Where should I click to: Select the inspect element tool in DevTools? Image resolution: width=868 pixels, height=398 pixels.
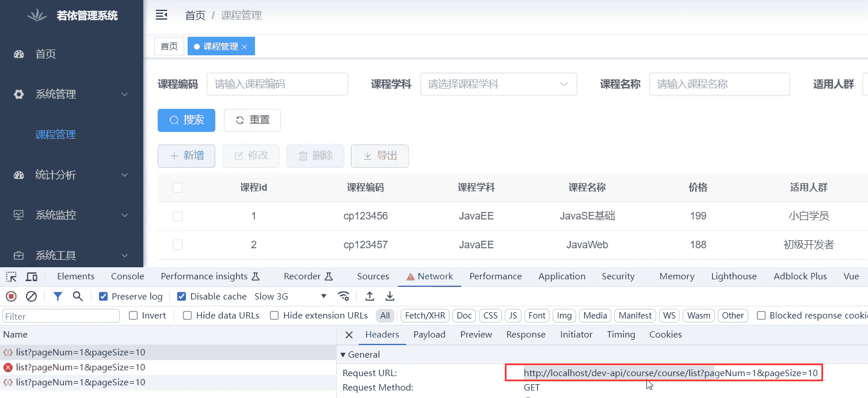coord(10,276)
